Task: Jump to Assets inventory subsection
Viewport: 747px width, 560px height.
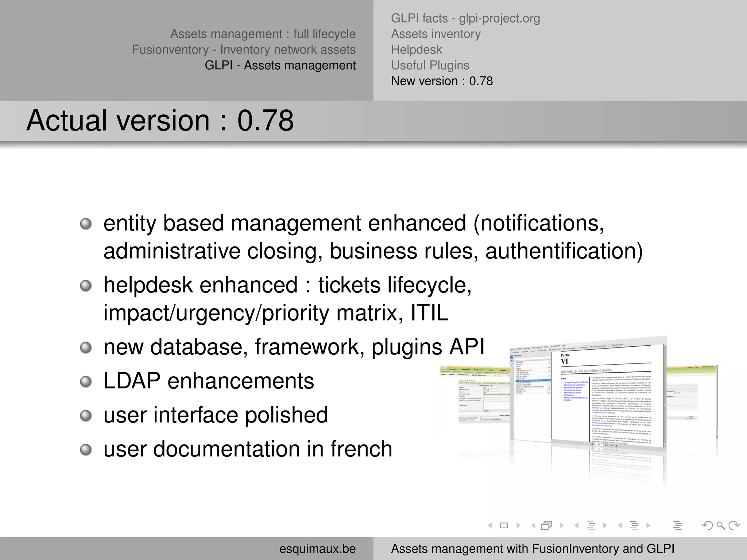Action: pos(436,34)
